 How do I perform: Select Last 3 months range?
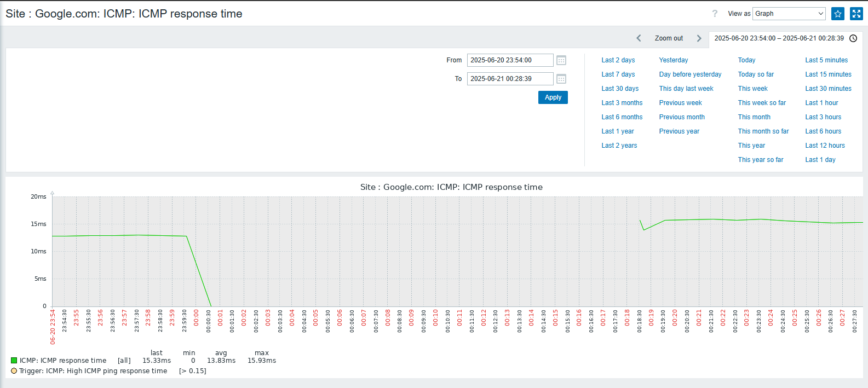pos(622,103)
